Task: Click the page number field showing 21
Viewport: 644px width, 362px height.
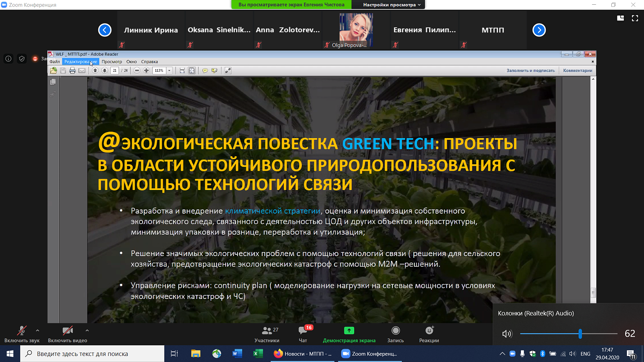Action: tap(115, 70)
